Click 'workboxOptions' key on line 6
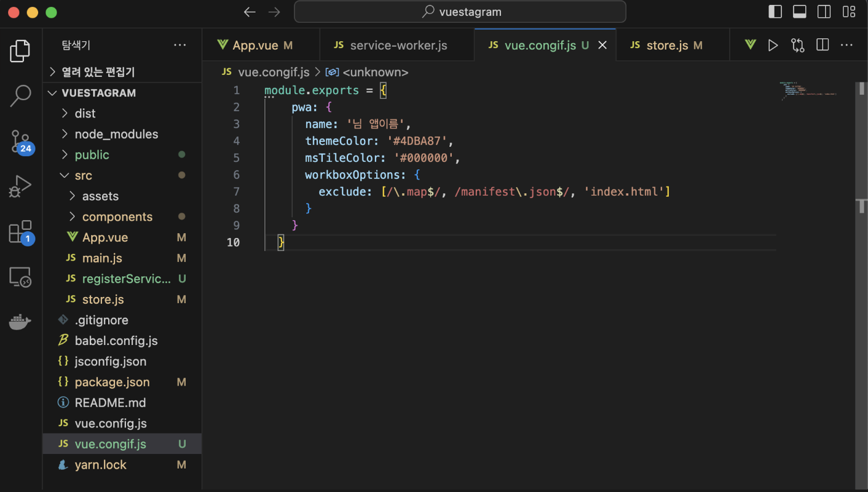The width and height of the screenshot is (868, 492). (352, 175)
